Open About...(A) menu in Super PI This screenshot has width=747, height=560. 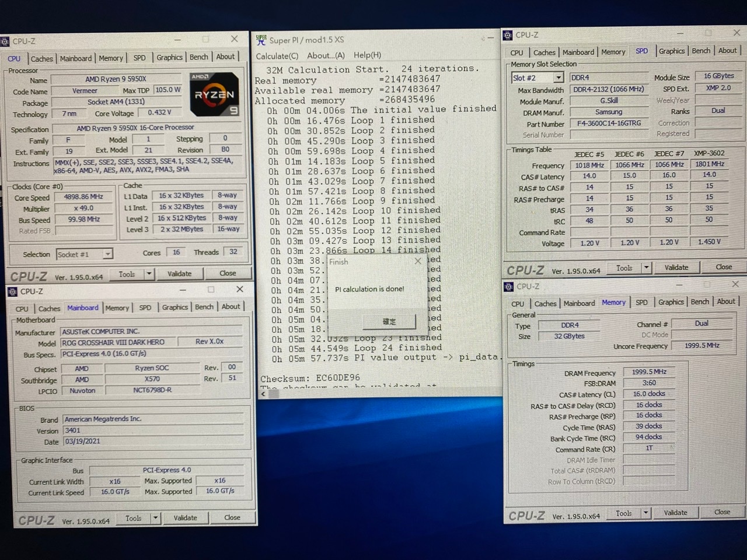point(326,55)
